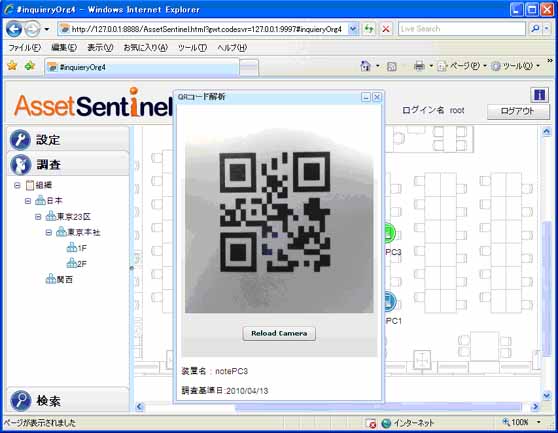This screenshot has width=558, height=433.
Task: Open the ツール(T) menu
Action: 192,48
